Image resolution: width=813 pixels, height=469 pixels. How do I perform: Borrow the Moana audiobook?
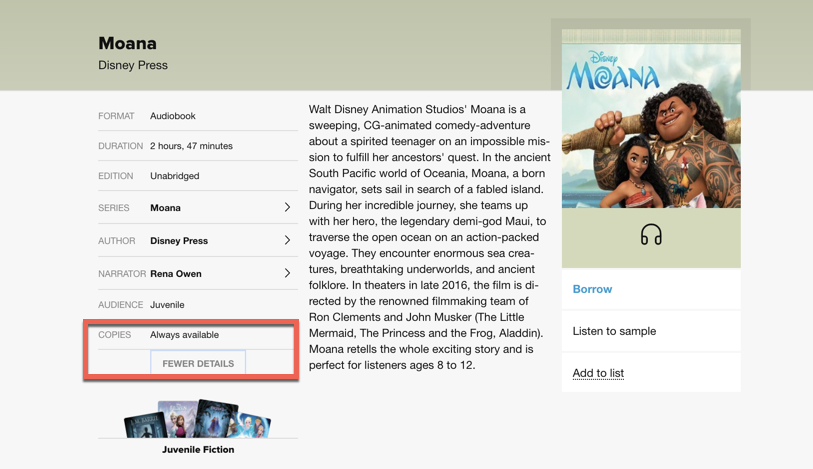(592, 289)
